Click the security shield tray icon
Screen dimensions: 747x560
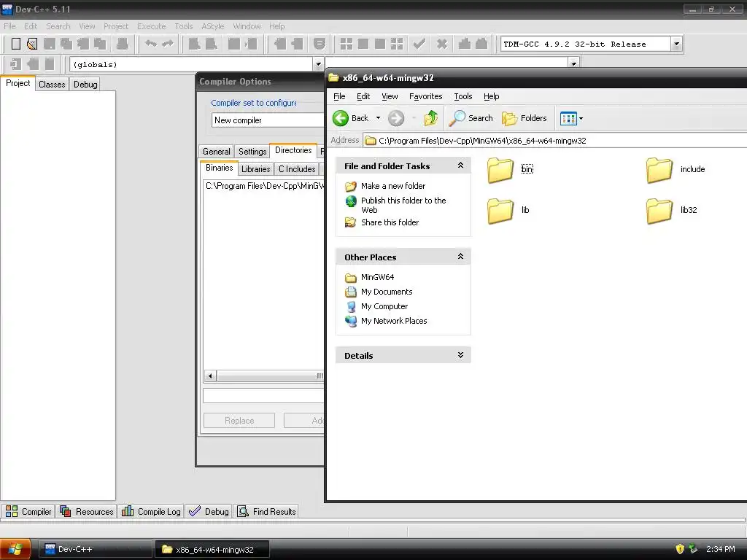click(680, 549)
